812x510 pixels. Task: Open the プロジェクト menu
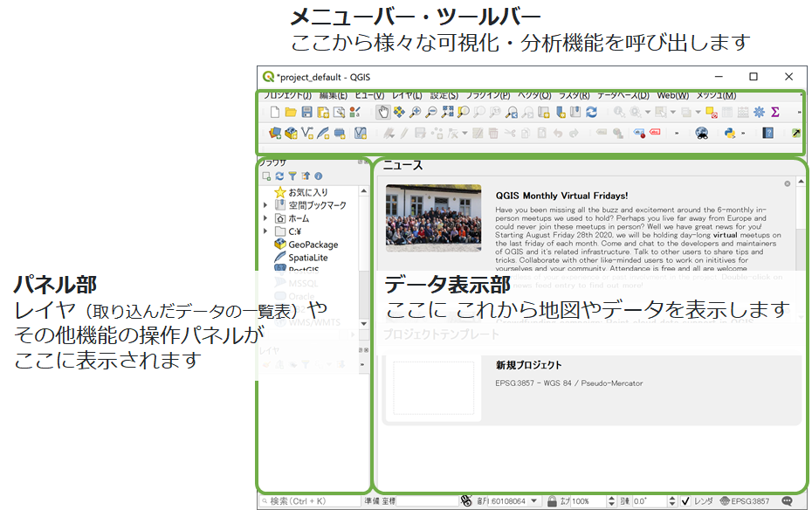tap(288, 95)
